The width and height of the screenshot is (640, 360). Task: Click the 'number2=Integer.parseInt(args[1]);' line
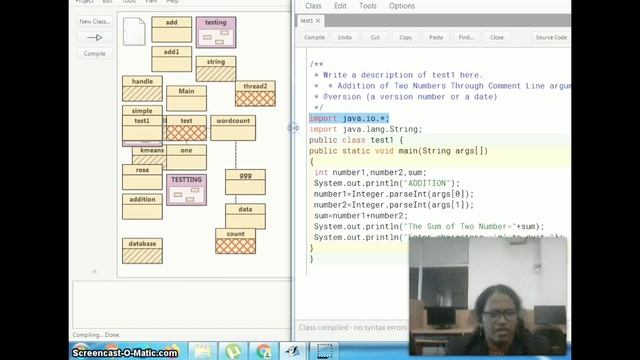point(394,205)
